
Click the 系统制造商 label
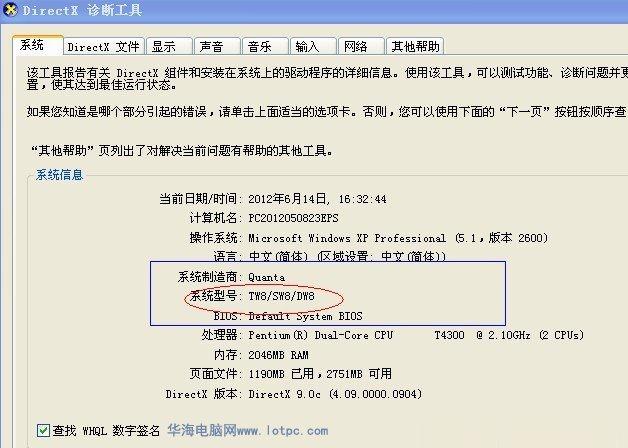[x=210, y=277]
